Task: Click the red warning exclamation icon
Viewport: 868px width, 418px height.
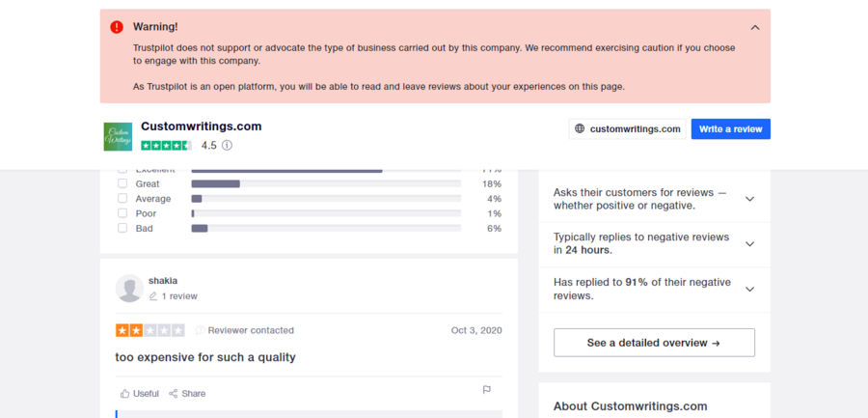Action: 117,27
